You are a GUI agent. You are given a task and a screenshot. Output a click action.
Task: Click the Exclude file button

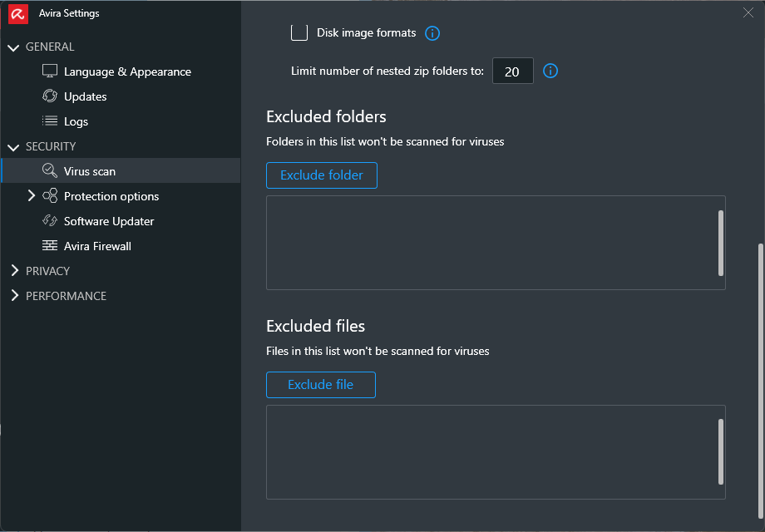tap(320, 385)
